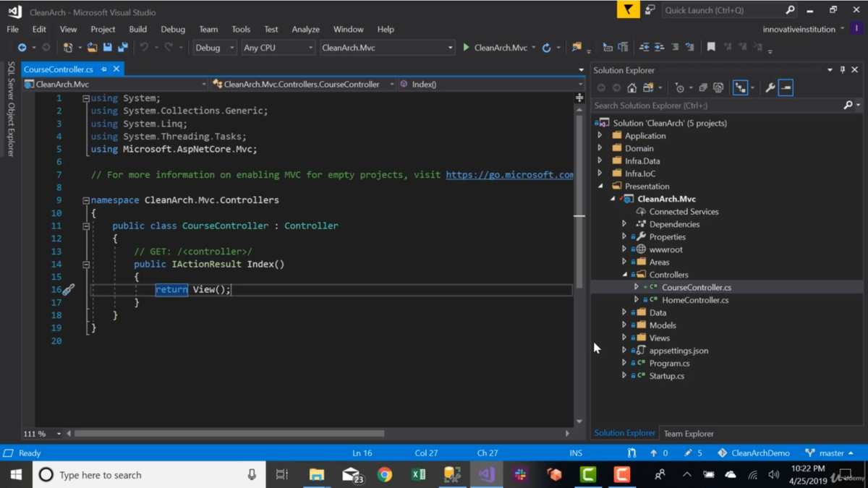The width and height of the screenshot is (868, 488).
Task: Open the Index() member navigation dropdown
Action: pos(490,85)
